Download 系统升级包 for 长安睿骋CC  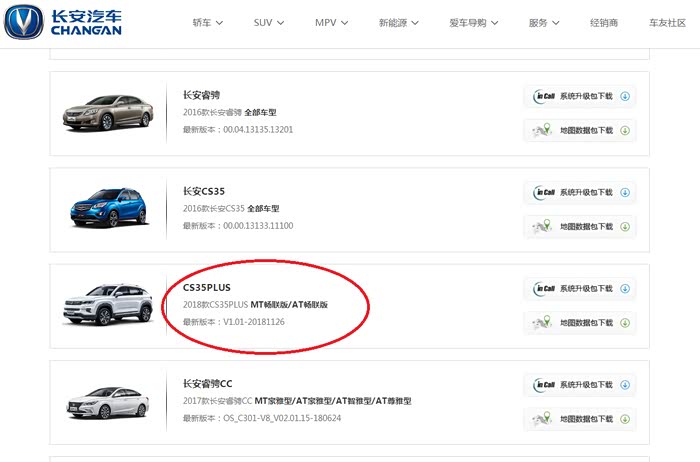pos(580,385)
